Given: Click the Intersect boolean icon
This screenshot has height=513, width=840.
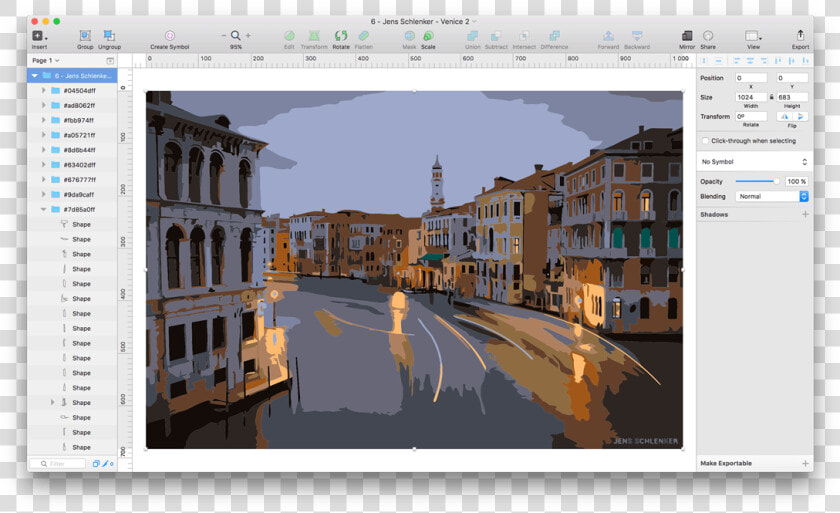Looking at the screenshot, I should pyautogui.click(x=524, y=35).
